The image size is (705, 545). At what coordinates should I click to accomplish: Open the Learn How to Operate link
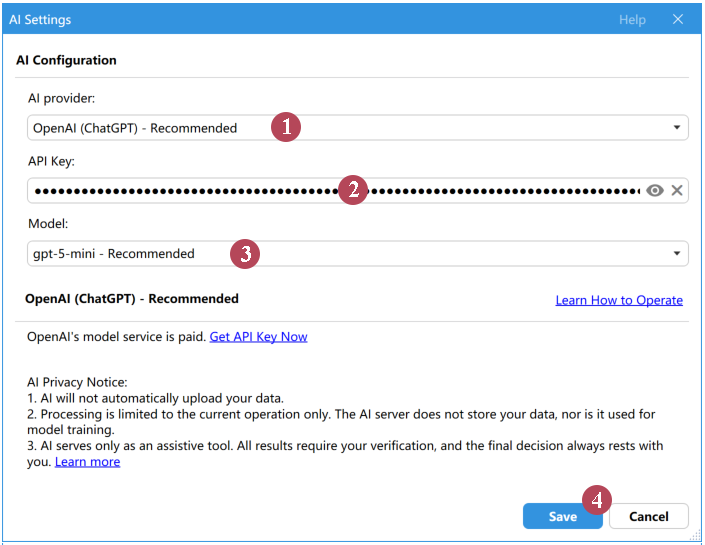pos(619,300)
